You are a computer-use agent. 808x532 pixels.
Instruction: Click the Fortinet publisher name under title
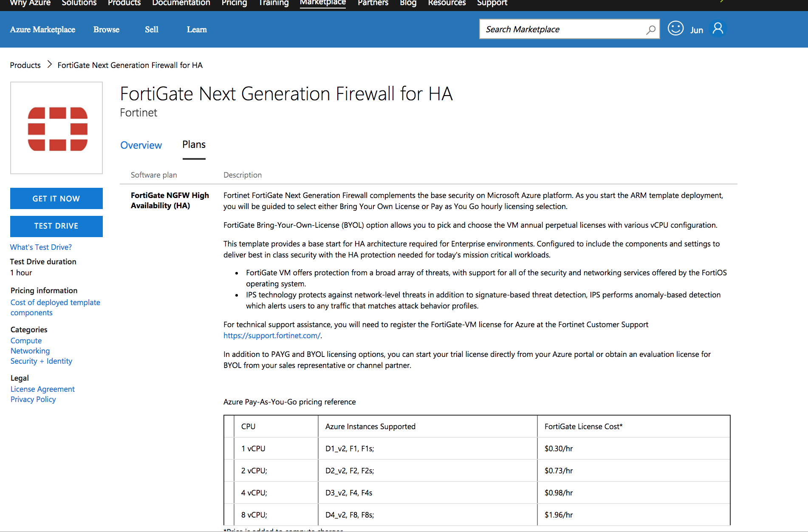click(138, 113)
